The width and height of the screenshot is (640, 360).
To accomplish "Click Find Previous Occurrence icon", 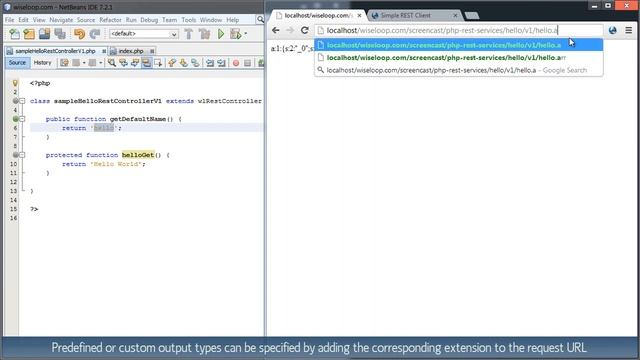I will (x=123, y=63).
